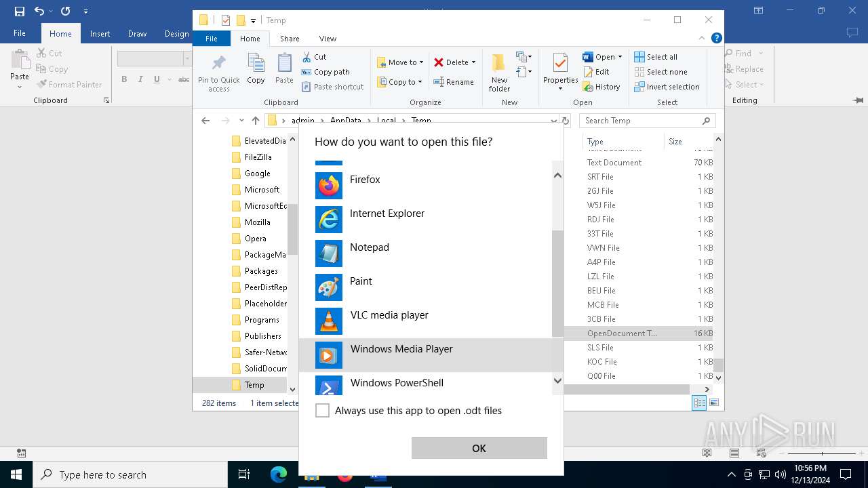This screenshot has height=488, width=868.
Task: Switch to large icons view layout
Action: click(713, 403)
